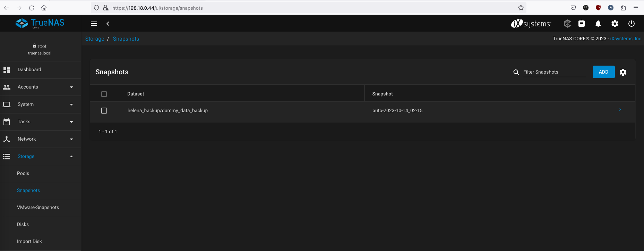Open snapshot table column settings gear
644x251 pixels.
tap(623, 72)
